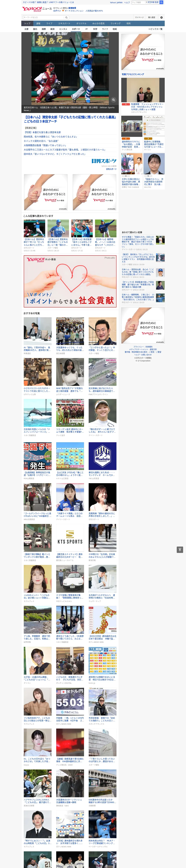Screen dimensions: 186x868
Task: Open the rank 1 牧瀬里穂 photo
Action: (x=143, y=90)
